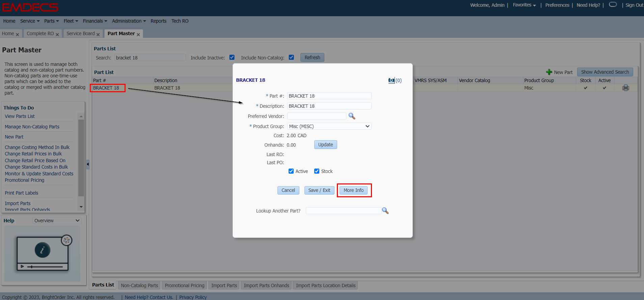The image size is (644, 300).
Task: Uncheck the Include Non-Catalog checkbox
Action: (x=291, y=57)
